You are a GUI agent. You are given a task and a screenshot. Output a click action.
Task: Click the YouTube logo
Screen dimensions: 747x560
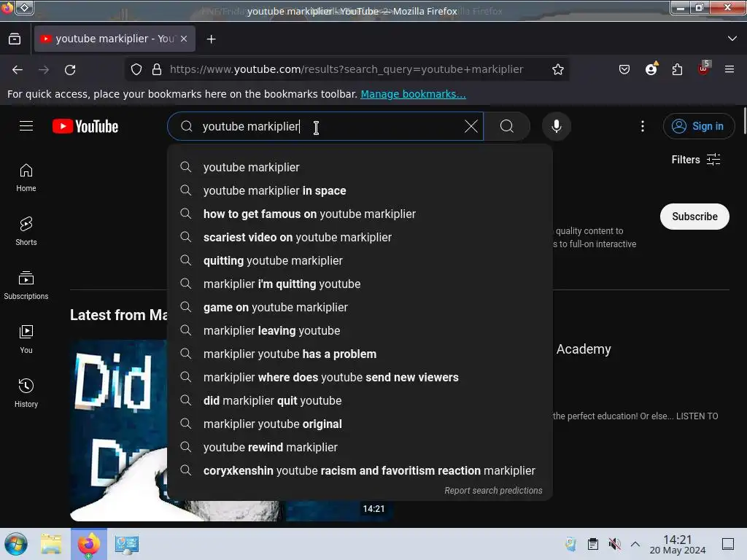(85, 126)
